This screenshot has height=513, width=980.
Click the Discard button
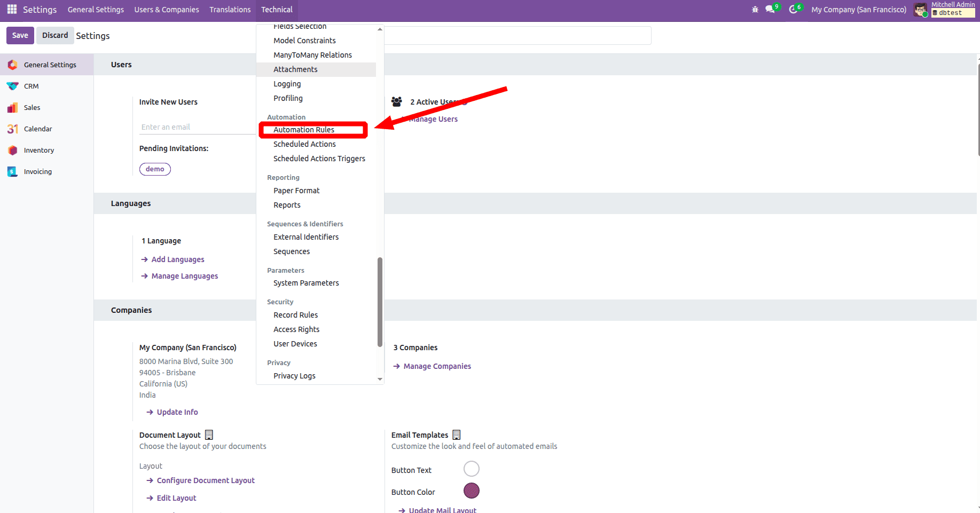[55, 35]
